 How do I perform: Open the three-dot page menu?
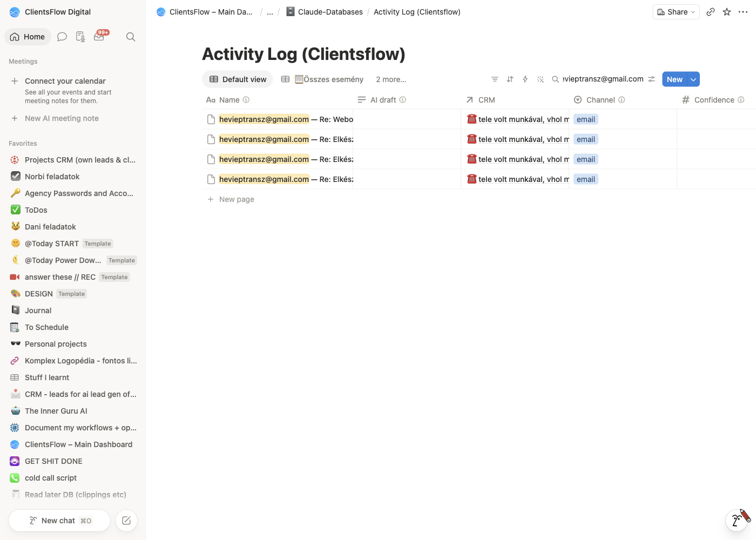click(x=743, y=12)
